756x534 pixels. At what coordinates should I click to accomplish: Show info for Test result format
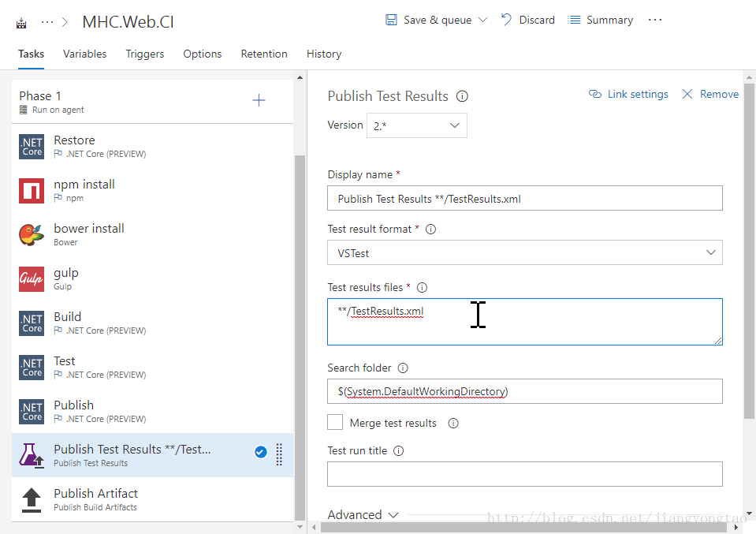tap(430, 229)
